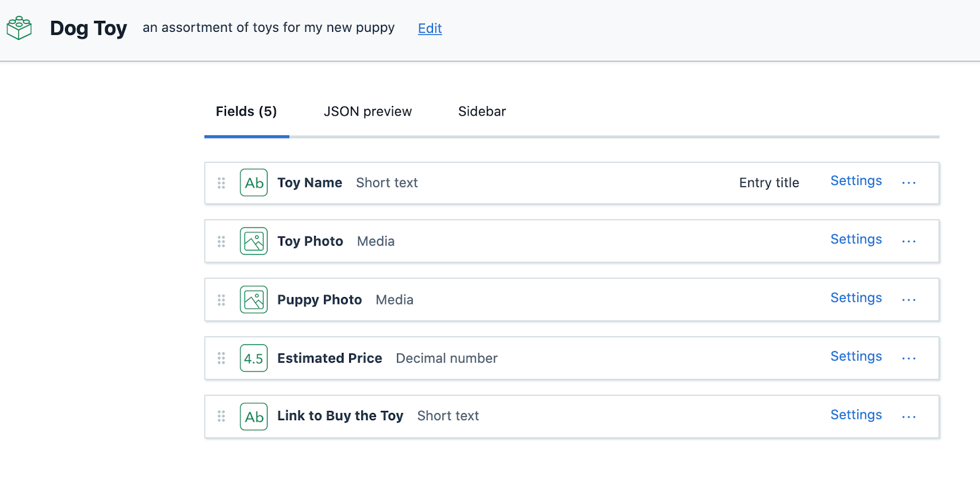Click 'Media' label beside Toy Photo
The height and width of the screenshot is (498, 980).
coord(376,241)
